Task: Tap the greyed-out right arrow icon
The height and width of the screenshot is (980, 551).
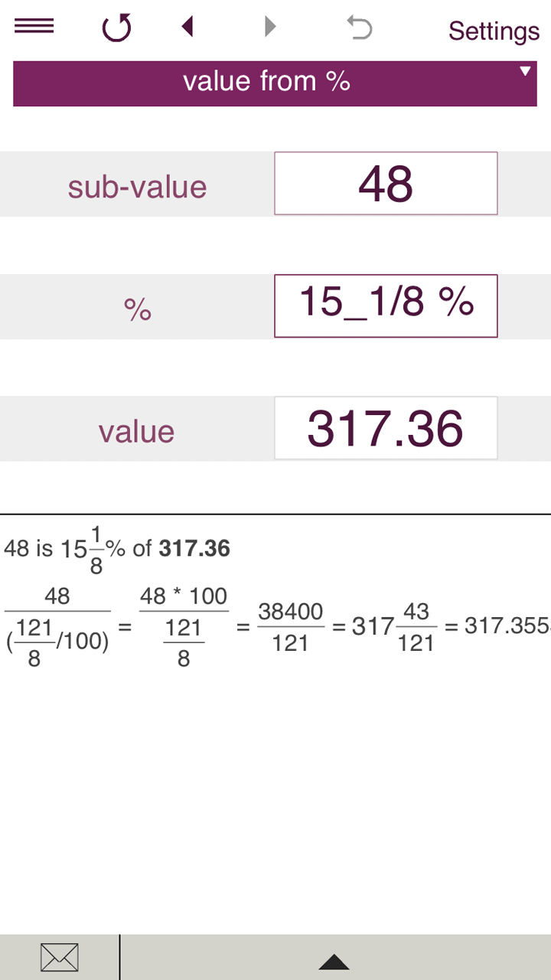Action: [x=269, y=28]
